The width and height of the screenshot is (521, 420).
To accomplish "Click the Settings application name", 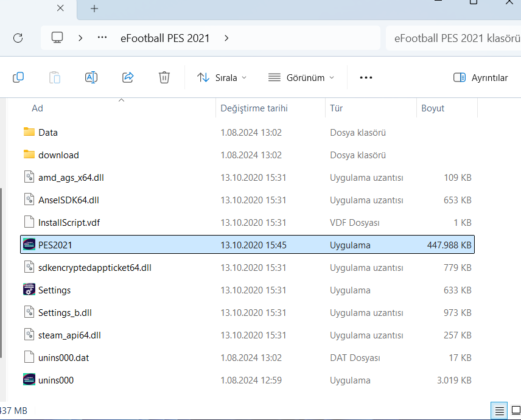I will (x=55, y=290).
